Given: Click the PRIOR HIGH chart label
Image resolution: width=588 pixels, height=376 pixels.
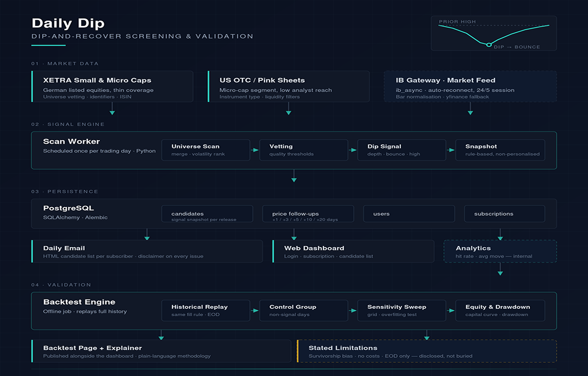Looking at the screenshot, I should point(457,22).
